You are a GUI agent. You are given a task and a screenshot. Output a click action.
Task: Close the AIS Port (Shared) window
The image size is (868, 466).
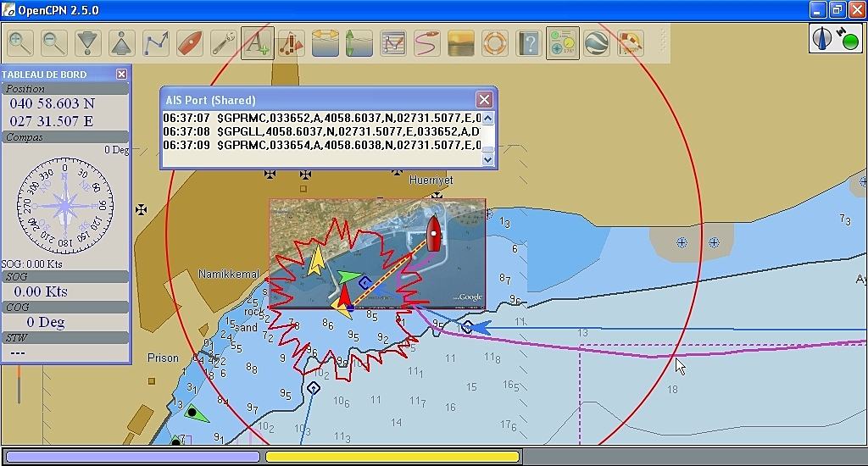tap(484, 100)
